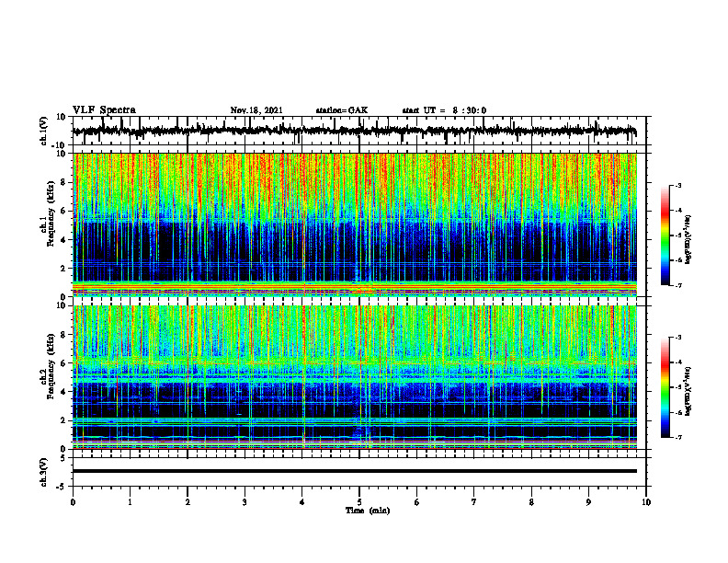Click the "7" tick on the time axis
The height and width of the screenshot is (563, 728).
point(474,502)
